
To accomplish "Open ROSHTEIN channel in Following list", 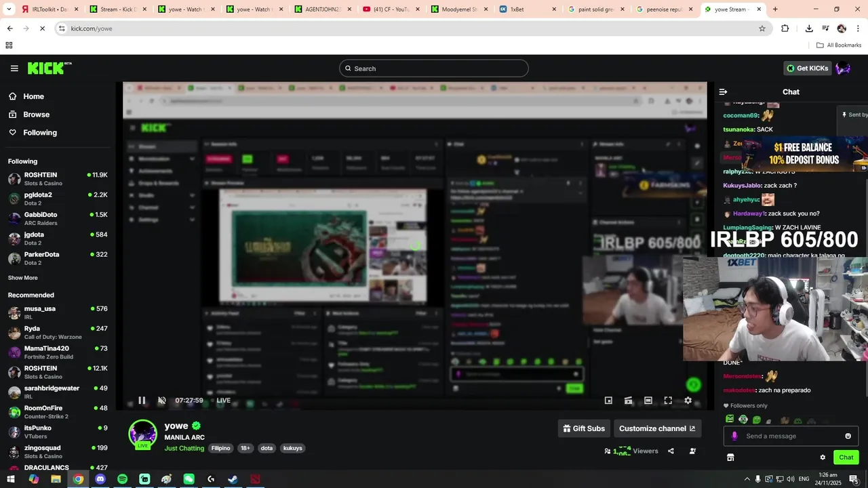I will click(58, 179).
